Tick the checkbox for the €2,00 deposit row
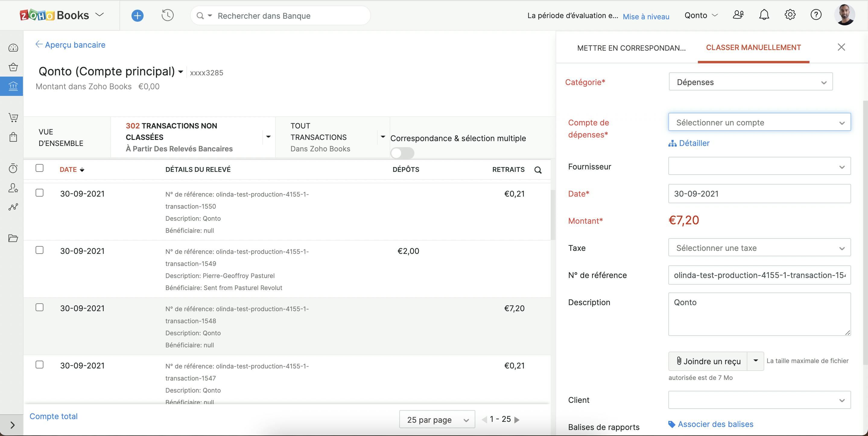The image size is (868, 436). 40,250
